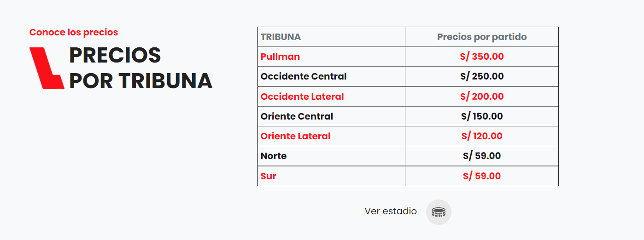Click the S/ 200.00 price cell
Viewport: 644px width, 240px height.
[482, 97]
